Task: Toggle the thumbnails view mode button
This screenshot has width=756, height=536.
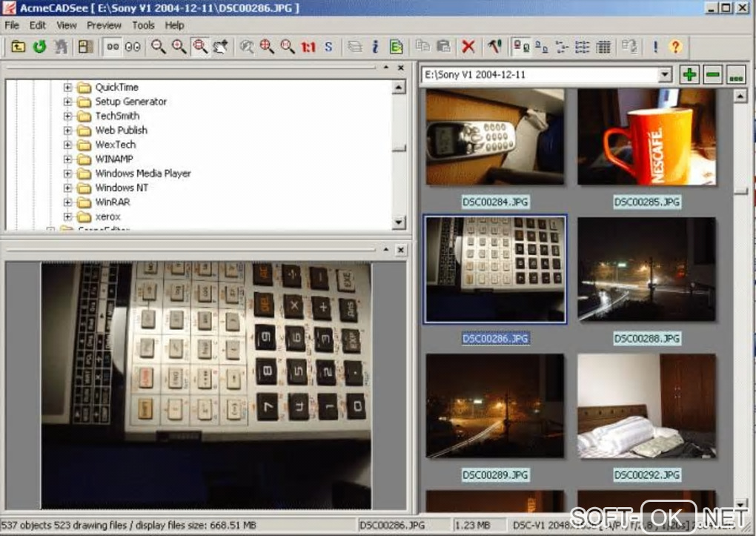Action: [x=521, y=47]
